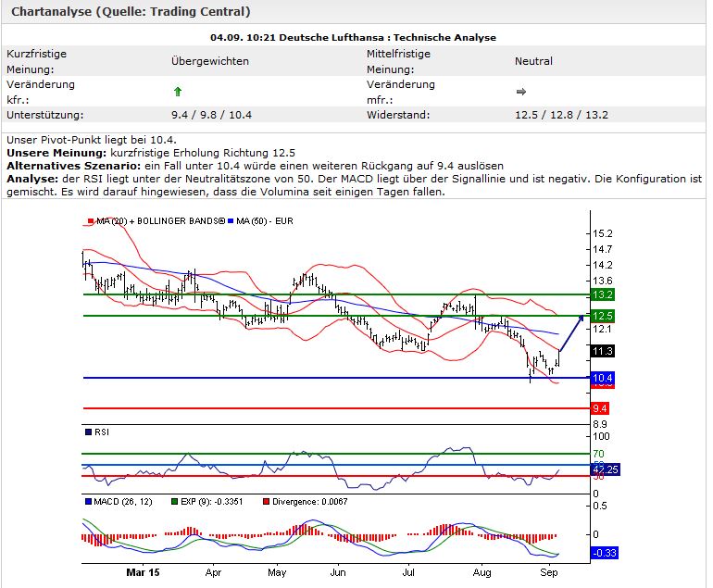Click the green EXP (9) legend square

click(174, 502)
